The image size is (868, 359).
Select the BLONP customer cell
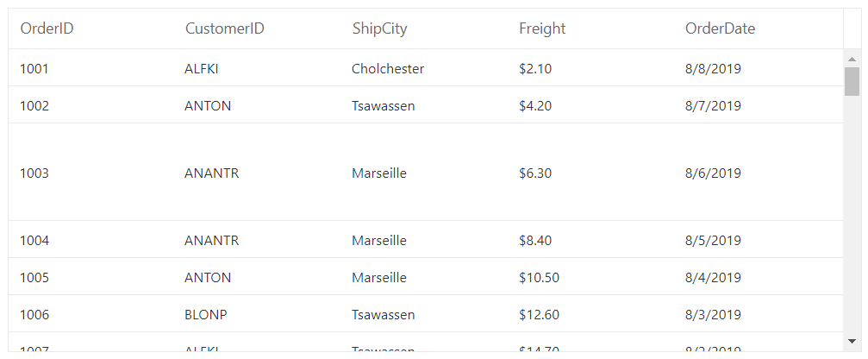[x=258, y=314]
